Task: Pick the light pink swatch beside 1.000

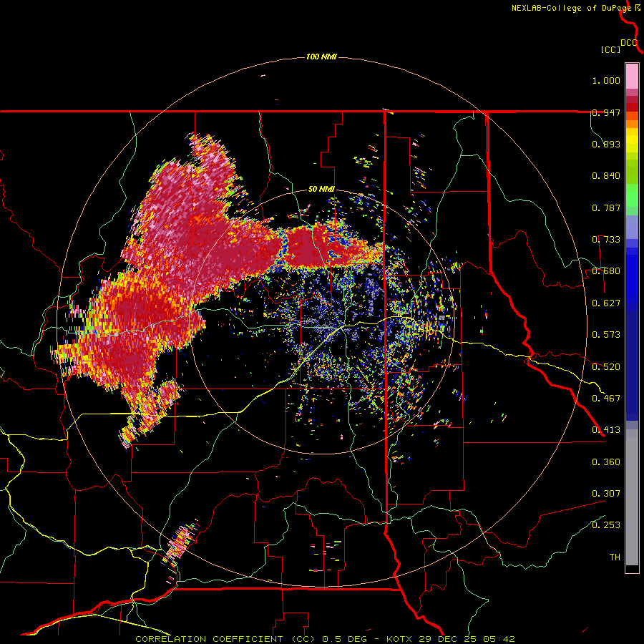Action: pos(632,77)
